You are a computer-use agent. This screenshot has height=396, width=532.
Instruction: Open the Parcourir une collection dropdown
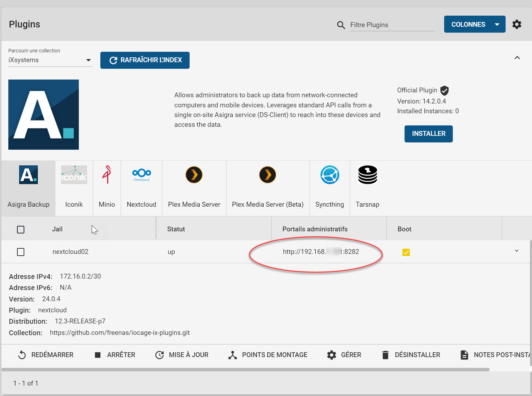pos(50,60)
